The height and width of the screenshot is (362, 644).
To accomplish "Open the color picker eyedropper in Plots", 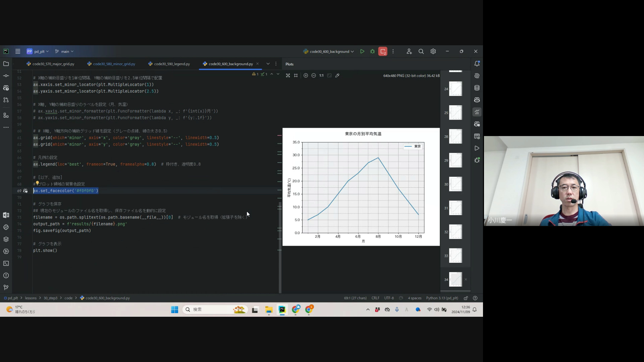I will 337,75.
